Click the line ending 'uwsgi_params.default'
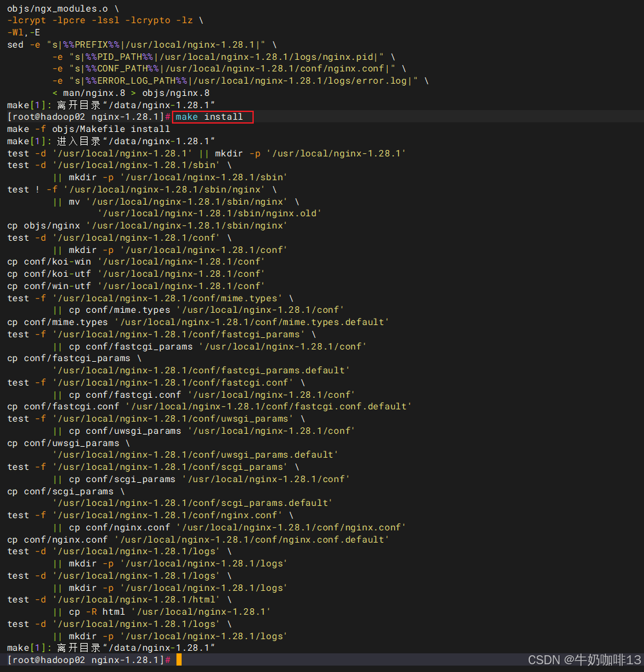This screenshot has height=672, width=644. pyautogui.click(x=196, y=454)
